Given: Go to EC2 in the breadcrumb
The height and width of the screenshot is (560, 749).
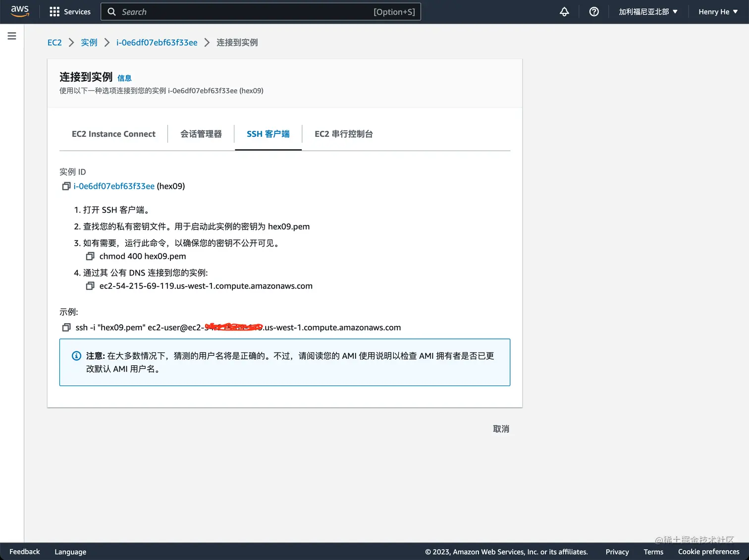Looking at the screenshot, I should tap(54, 43).
